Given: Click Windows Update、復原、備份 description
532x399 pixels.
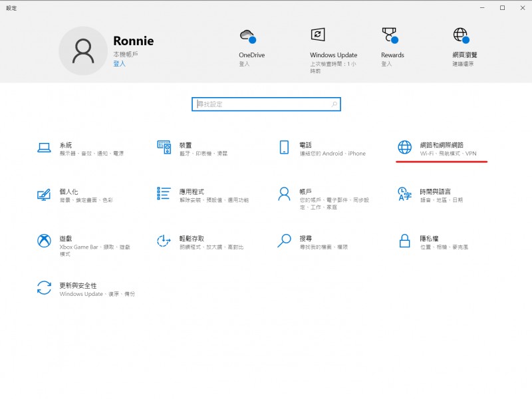Looking at the screenshot, I should pyautogui.click(x=97, y=294).
